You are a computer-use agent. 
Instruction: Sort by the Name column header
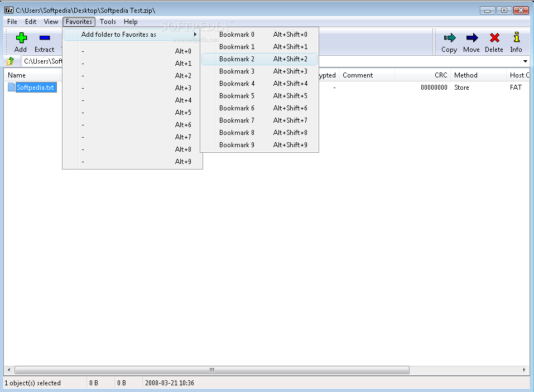pyautogui.click(x=32, y=75)
